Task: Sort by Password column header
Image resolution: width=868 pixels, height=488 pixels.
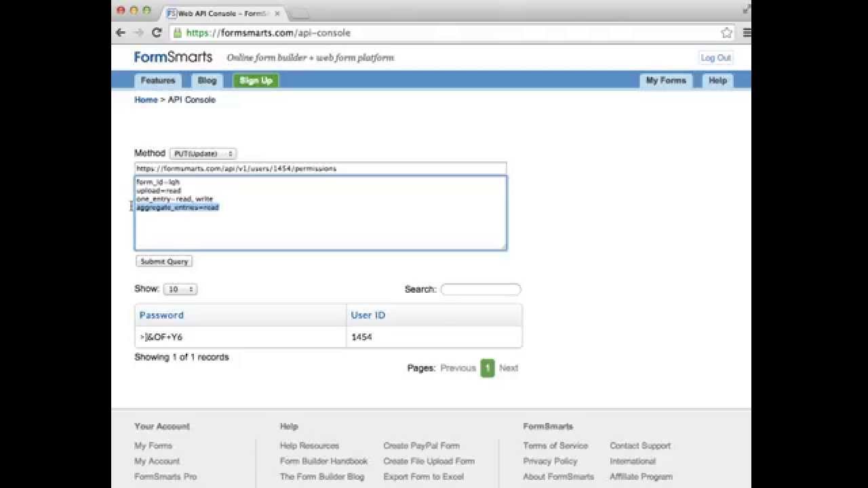Action: [x=161, y=315]
